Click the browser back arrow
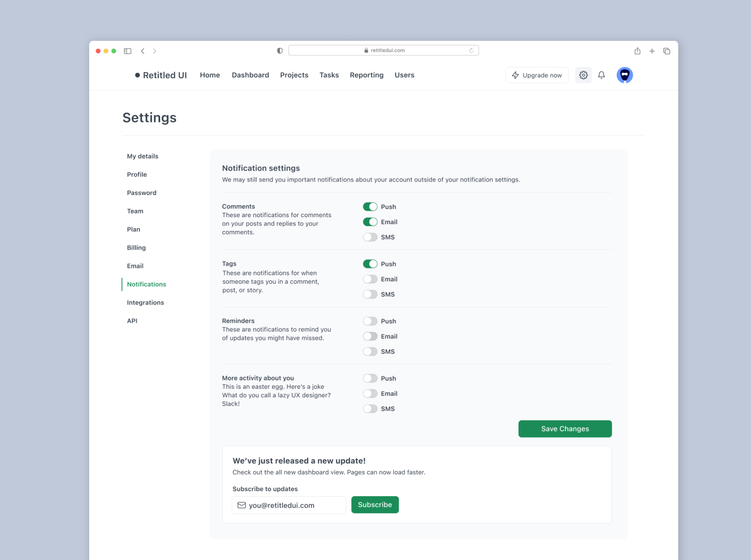 pos(143,51)
